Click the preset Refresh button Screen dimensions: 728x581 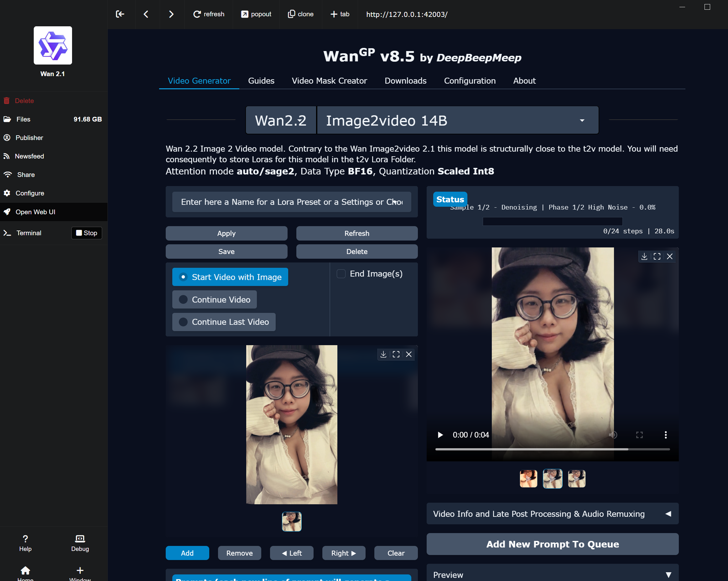point(356,233)
